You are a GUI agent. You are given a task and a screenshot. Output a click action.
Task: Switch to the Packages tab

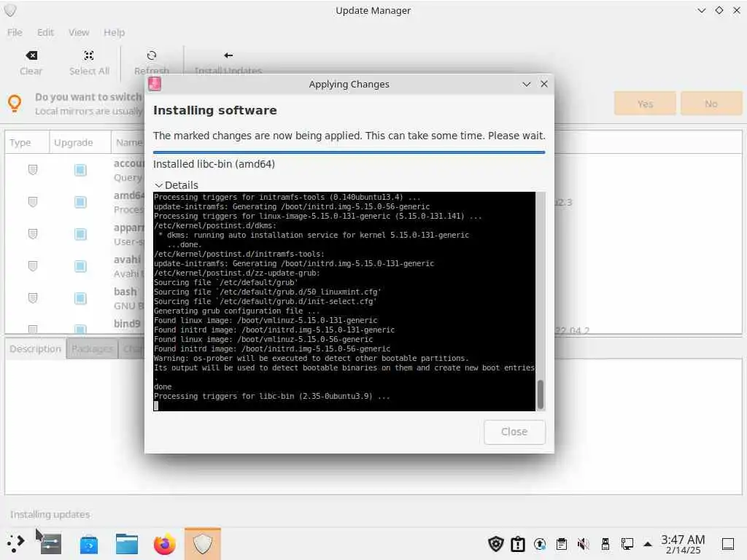click(x=92, y=349)
